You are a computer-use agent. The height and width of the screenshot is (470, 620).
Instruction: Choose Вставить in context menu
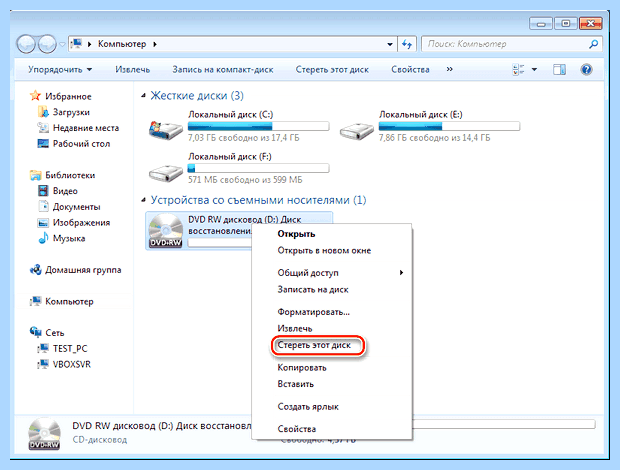point(332,384)
